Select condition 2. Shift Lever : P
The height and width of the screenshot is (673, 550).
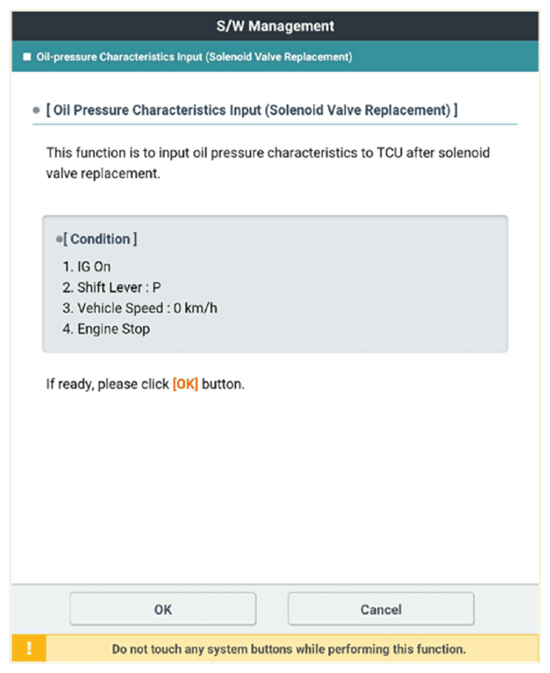pyautogui.click(x=112, y=287)
